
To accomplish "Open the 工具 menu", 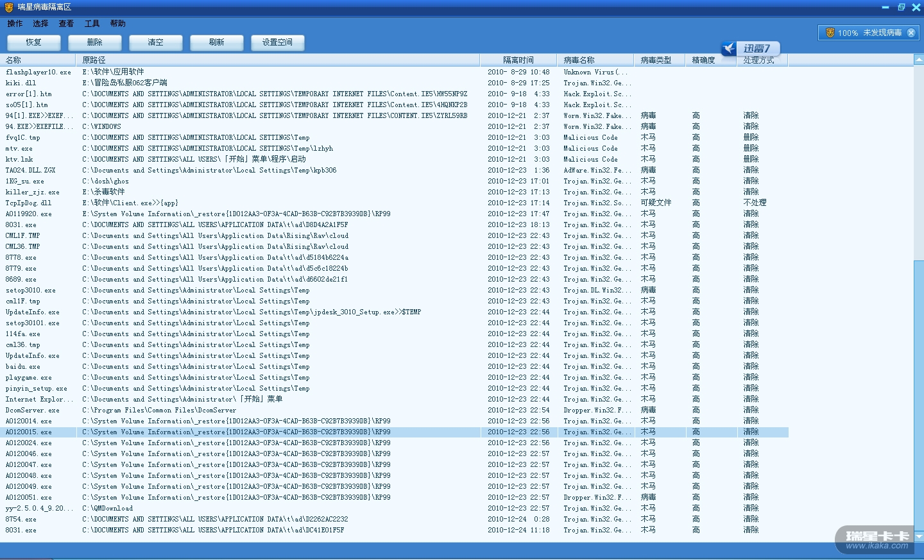I will pos(92,24).
